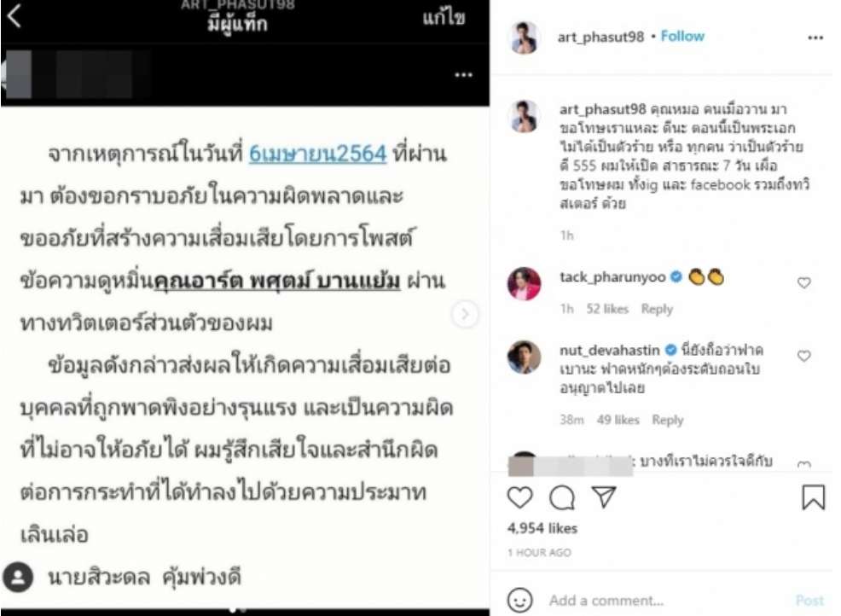Image resolution: width=841 pixels, height=616 pixels.
Task: Go back with the arrow in the black header
Action: [x=14, y=15]
